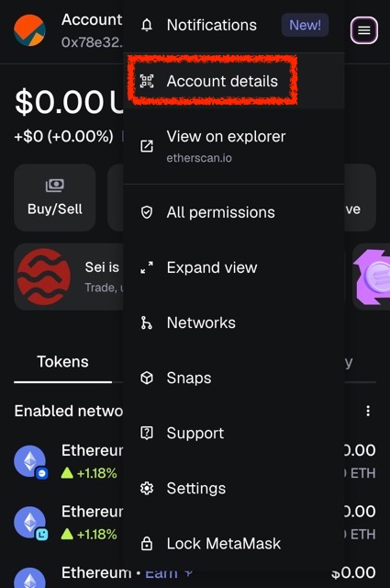Click the Account details QR icon
The image size is (390, 588).
[x=147, y=81]
